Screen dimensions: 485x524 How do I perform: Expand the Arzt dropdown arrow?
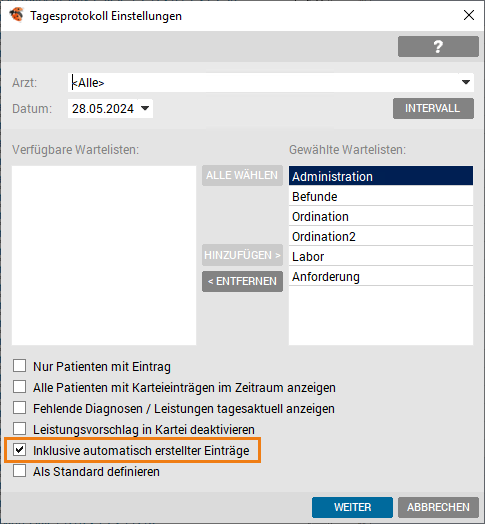coord(466,82)
